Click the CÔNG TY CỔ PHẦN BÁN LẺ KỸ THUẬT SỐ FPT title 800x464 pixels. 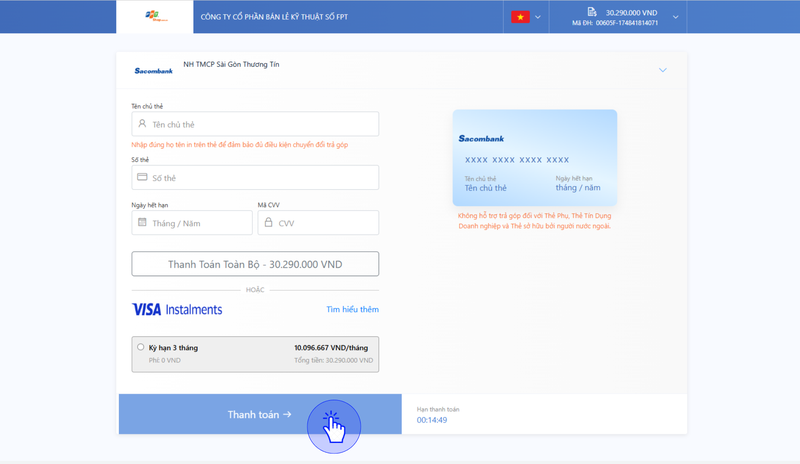point(274,17)
